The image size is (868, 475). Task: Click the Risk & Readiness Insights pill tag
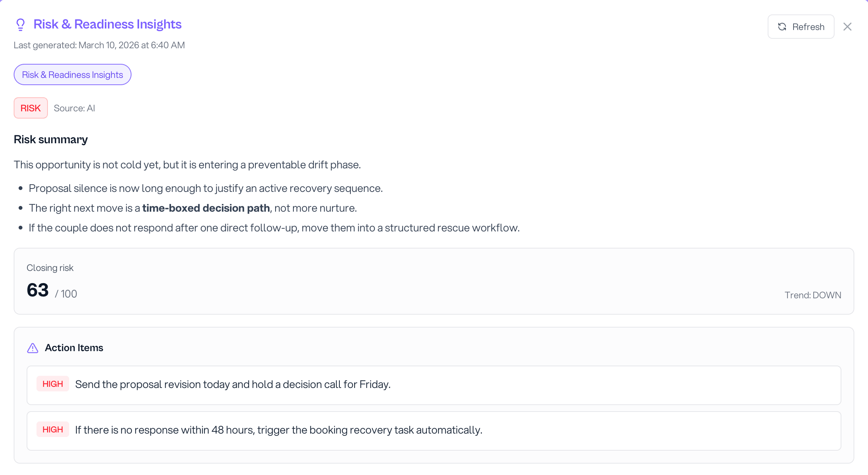pos(72,74)
